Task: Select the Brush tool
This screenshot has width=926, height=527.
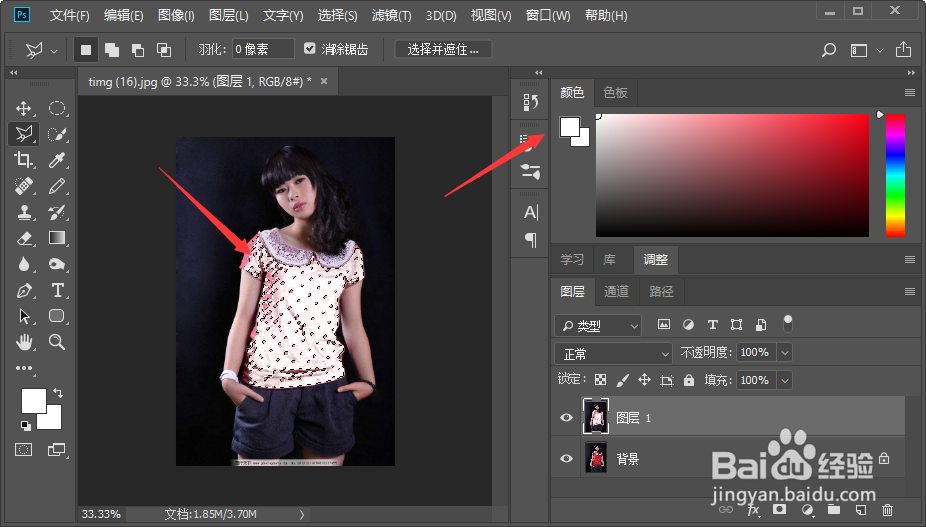Action: [57, 186]
